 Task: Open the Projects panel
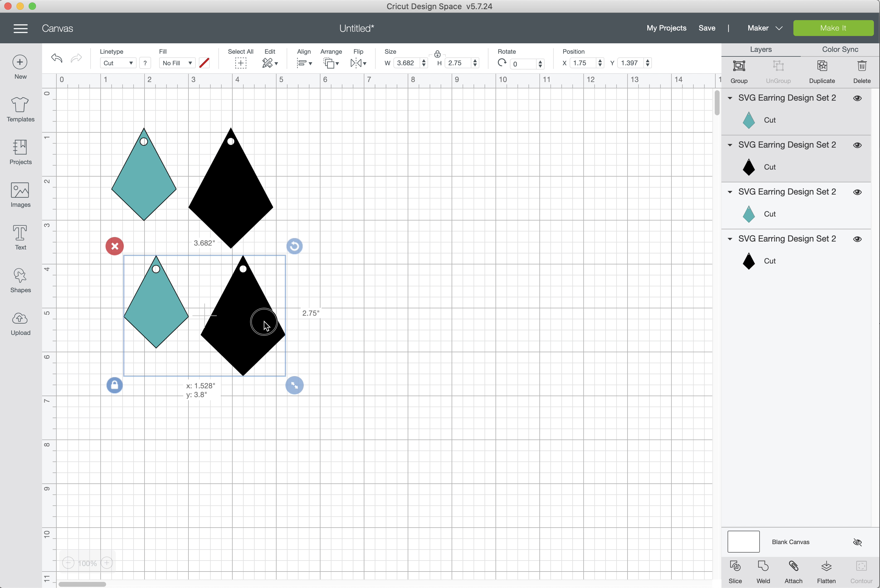point(20,152)
